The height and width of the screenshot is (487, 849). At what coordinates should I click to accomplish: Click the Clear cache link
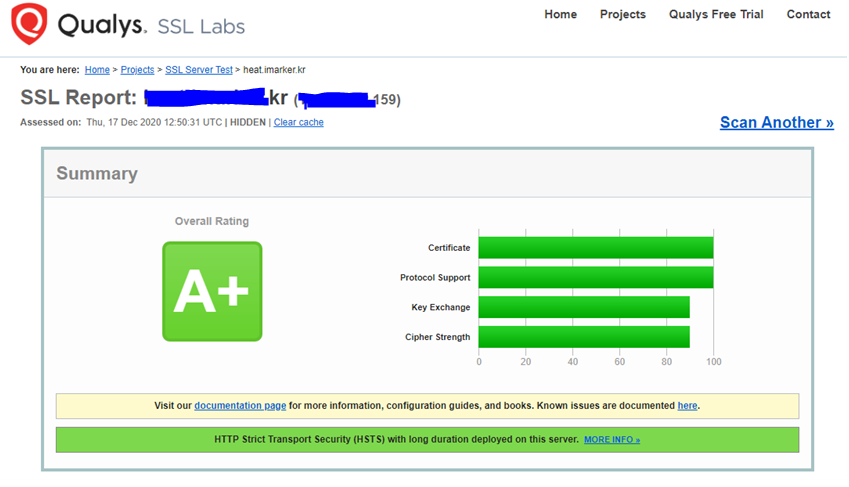298,122
